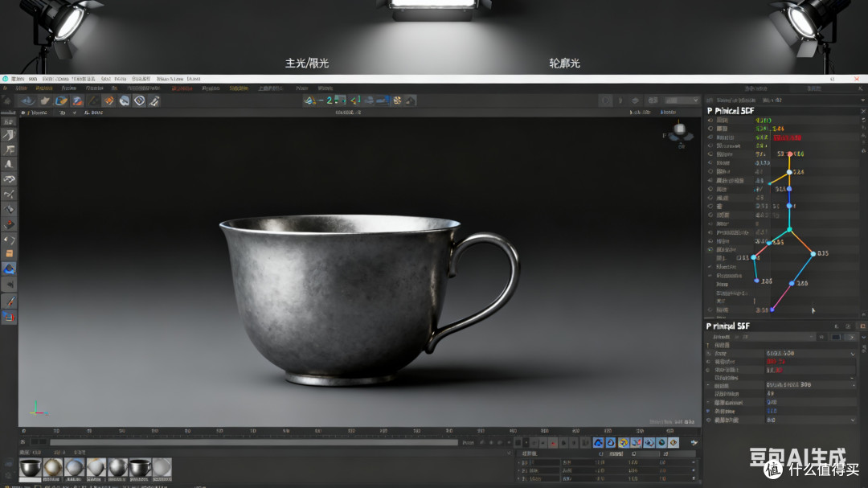The image size is (868, 488).
Task: Select the highlighted blue tool in left sidebar
Action: click(x=9, y=269)
